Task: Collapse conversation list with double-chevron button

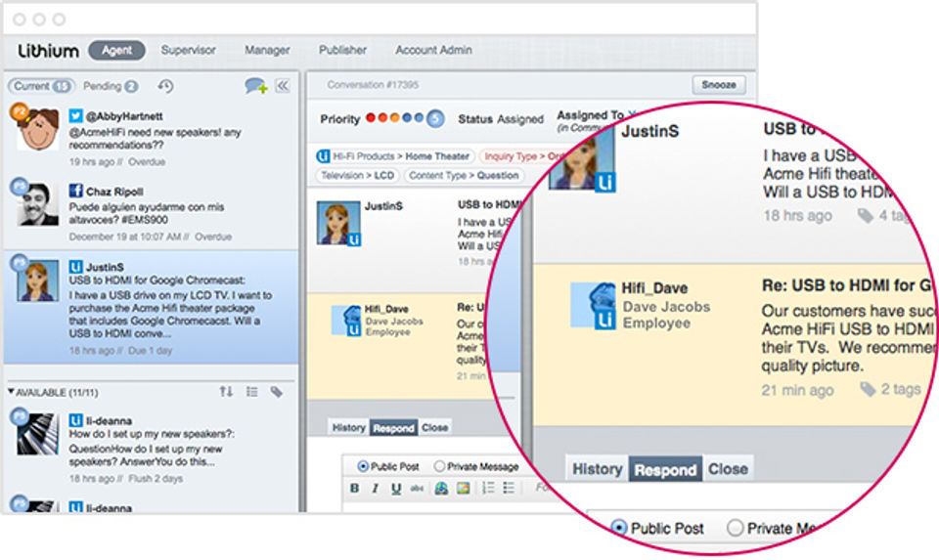Action: click(283, 86)
